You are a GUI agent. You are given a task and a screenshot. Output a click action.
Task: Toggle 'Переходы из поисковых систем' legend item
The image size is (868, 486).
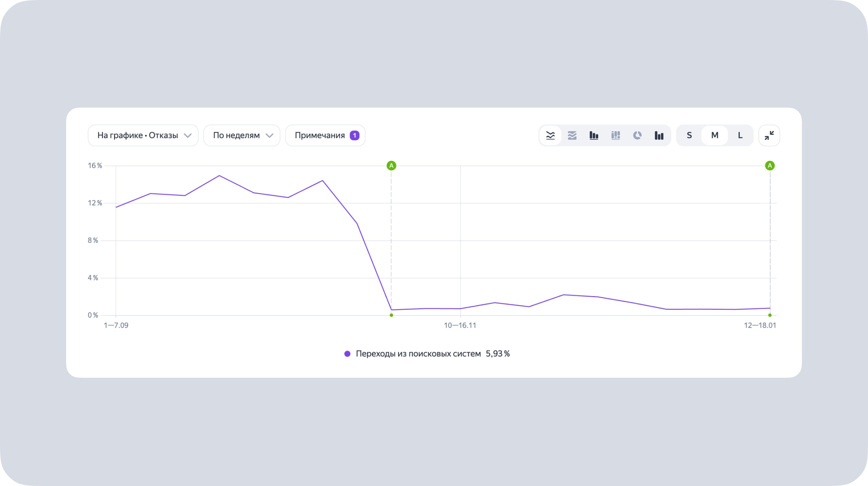pyautogui.click(x=418, y=353)
